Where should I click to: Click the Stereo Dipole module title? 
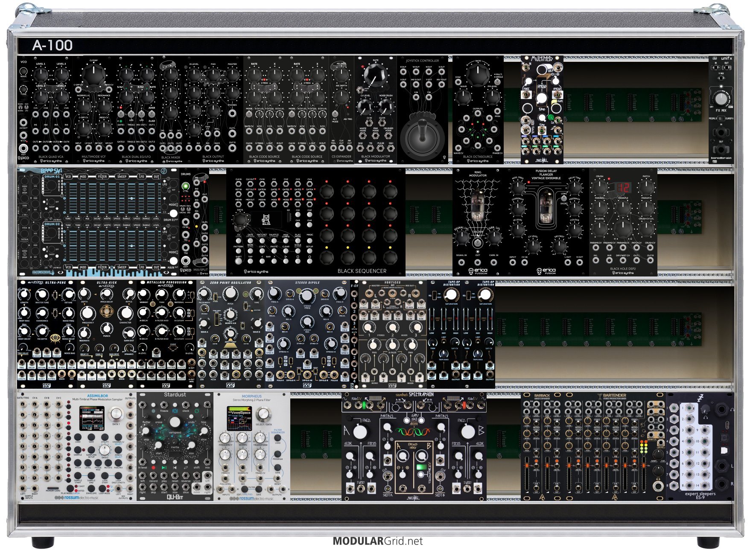307,282
